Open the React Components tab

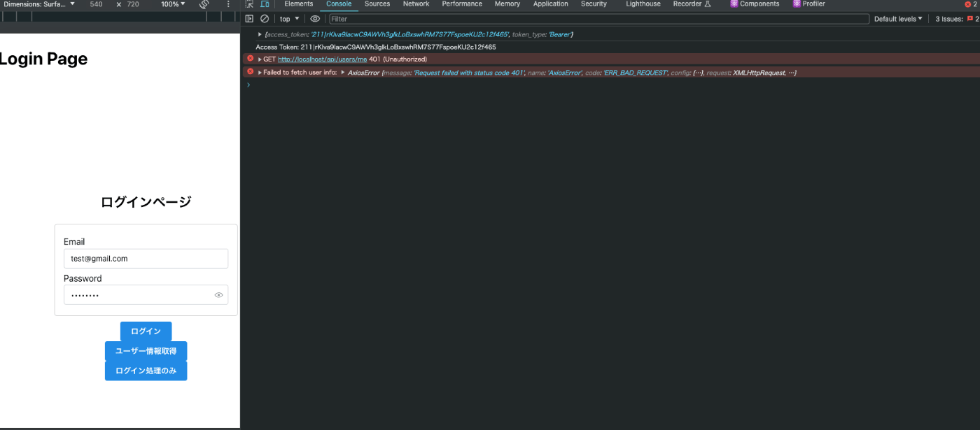tap(755, 4)
